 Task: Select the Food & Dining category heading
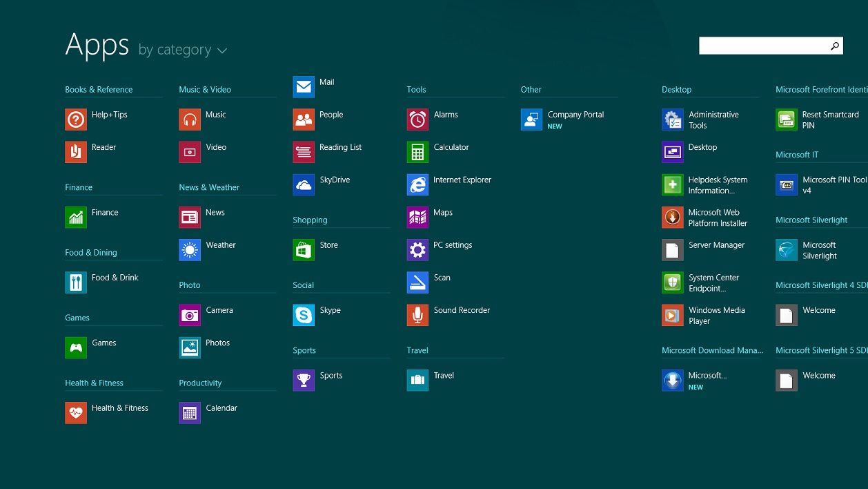pyautogui.click(x=91, y=253)
